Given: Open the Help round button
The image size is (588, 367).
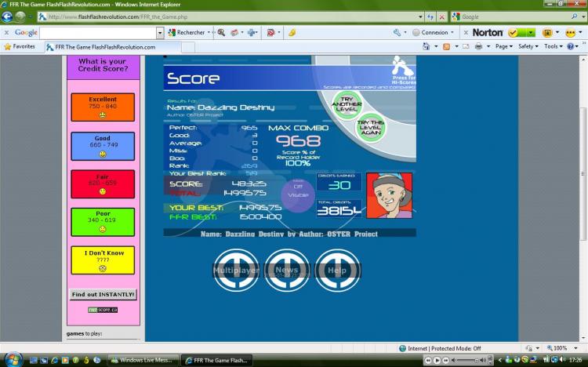Looking at the screenshot, I should tap(337, 271).
